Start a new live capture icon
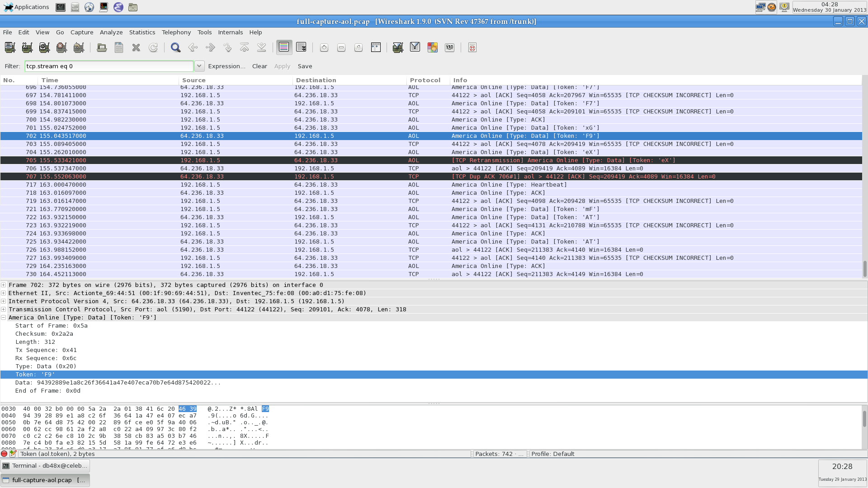The image size is (868, 488). point(44,47)
